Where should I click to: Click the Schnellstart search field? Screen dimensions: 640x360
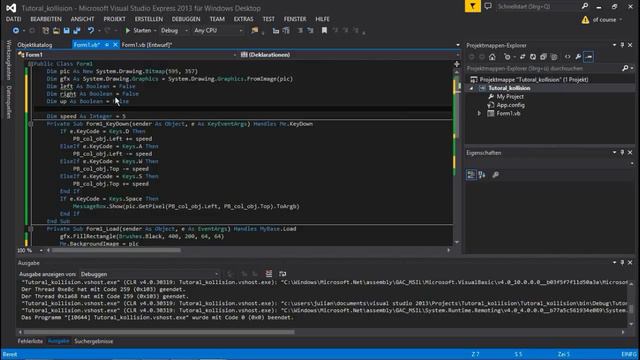(537, 6)
